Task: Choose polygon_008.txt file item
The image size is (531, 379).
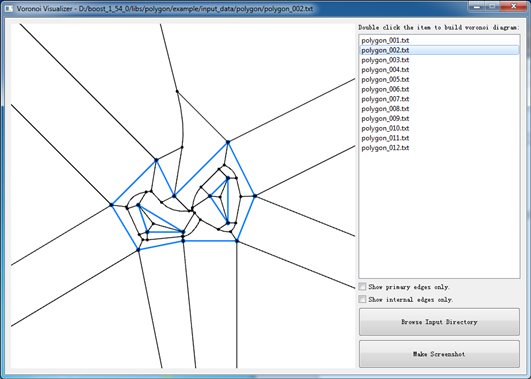Action: pos(439,109)
